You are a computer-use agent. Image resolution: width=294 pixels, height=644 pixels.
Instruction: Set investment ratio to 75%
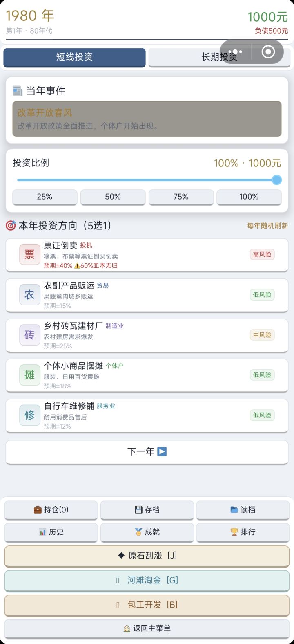point(181,197)
